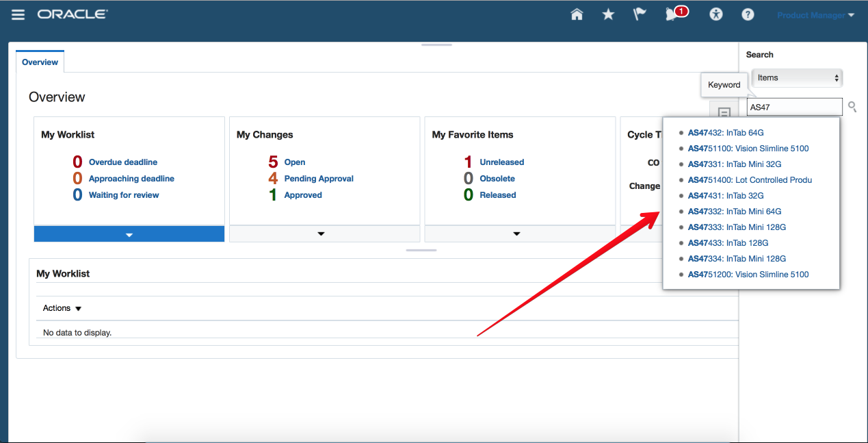Click the red 0 Overdue deadline count
This screenshot has height=443, width=868.
pyautogui.click(x=77, y=162)
